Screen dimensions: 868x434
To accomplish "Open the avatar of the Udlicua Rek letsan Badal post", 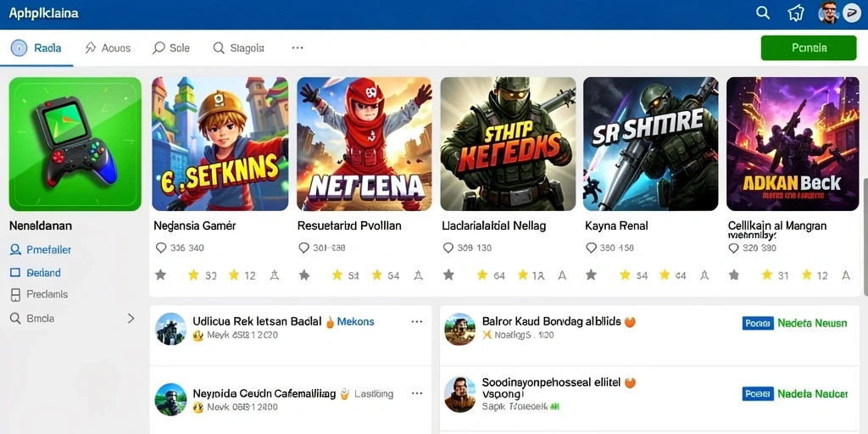I will point(170,328).
